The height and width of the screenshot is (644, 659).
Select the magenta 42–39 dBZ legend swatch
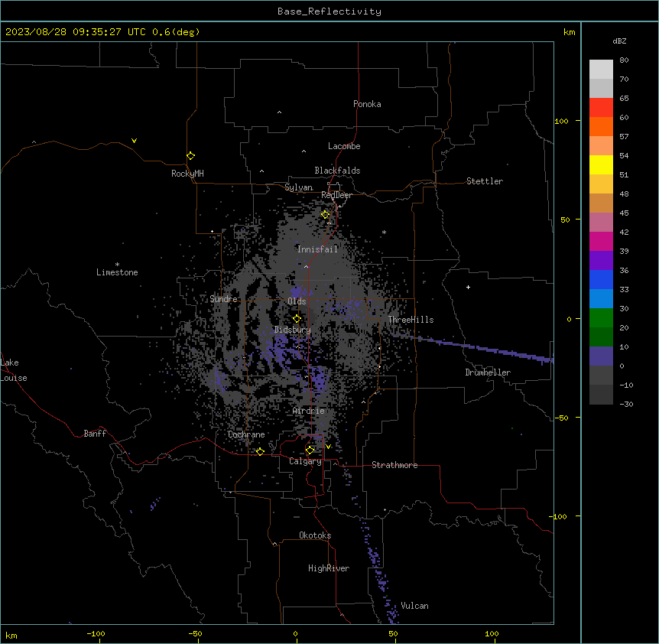[x=601, y=241]
